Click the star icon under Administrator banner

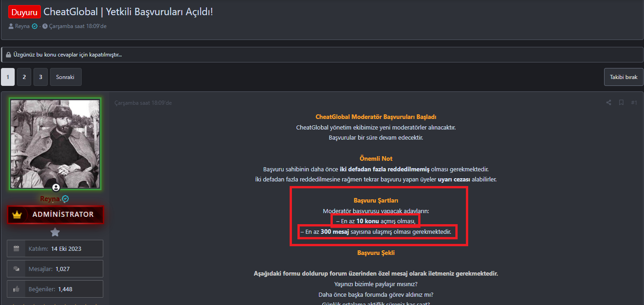click(55, 232)
